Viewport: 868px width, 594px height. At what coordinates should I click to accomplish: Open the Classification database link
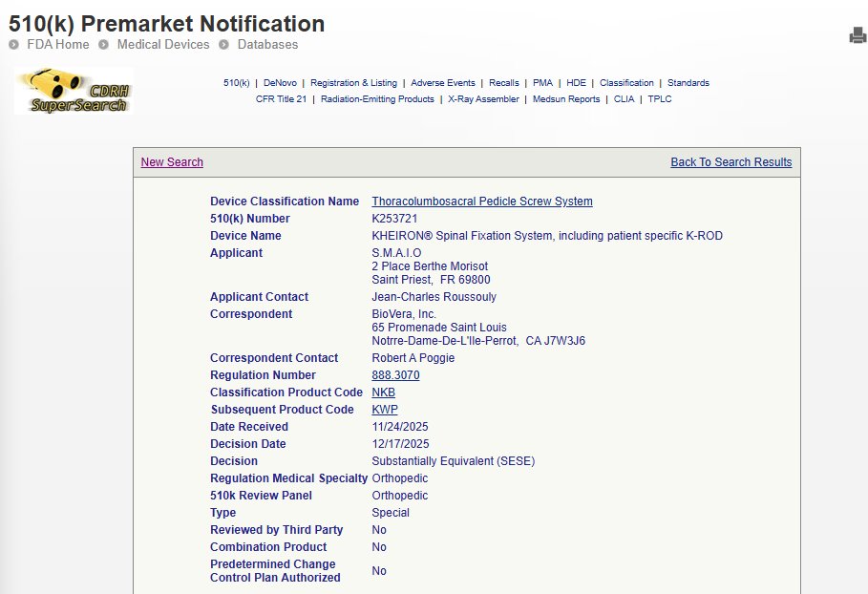pos(626,83)
